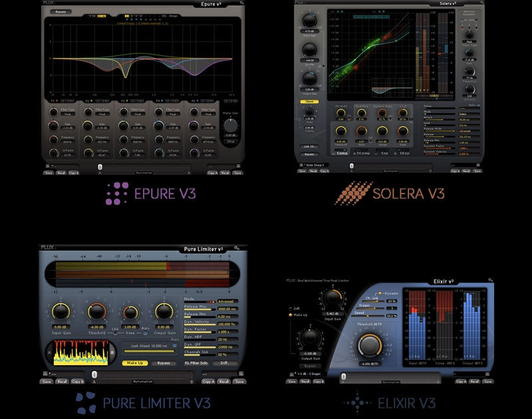Click the RL Filter Solo button in Pure Limiter
The height and width of the screenshot is (419, 532).
(x=196, y=363)
